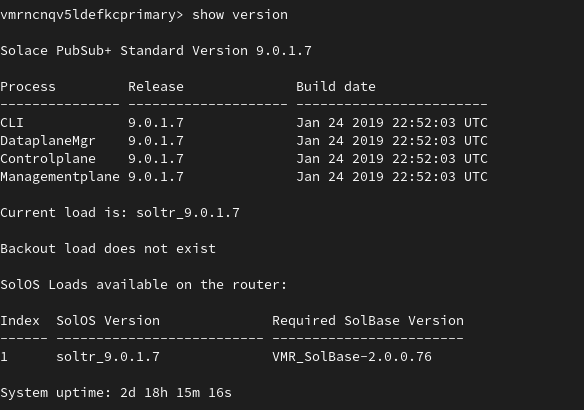Click the Release column header
This screenshot has width=584, height=410.
pos(156,87)
